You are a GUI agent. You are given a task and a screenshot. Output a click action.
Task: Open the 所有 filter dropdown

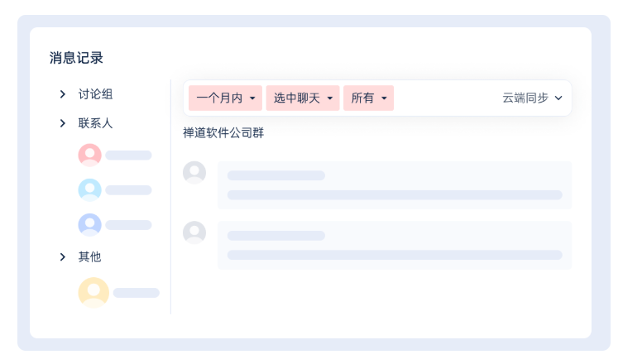point(369,98)
